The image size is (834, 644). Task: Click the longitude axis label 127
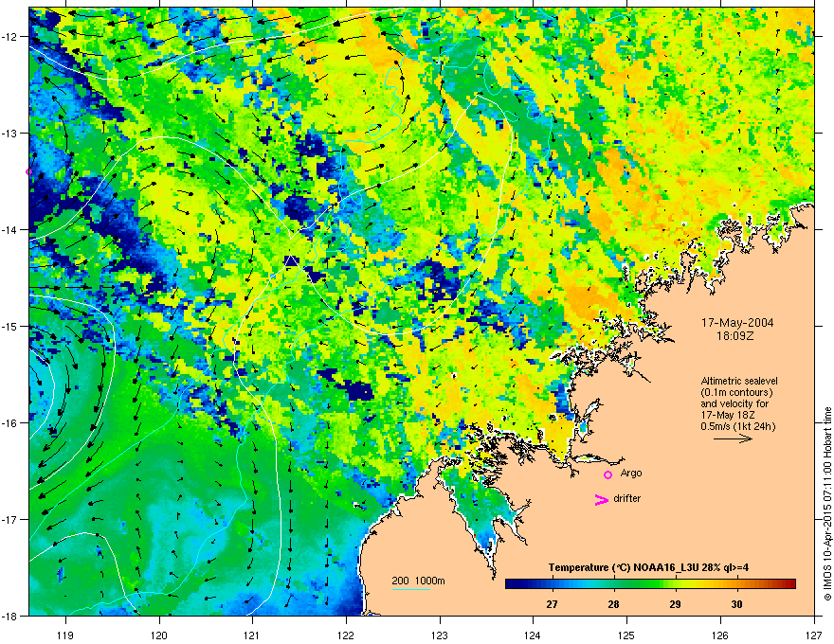pos(814,635)
